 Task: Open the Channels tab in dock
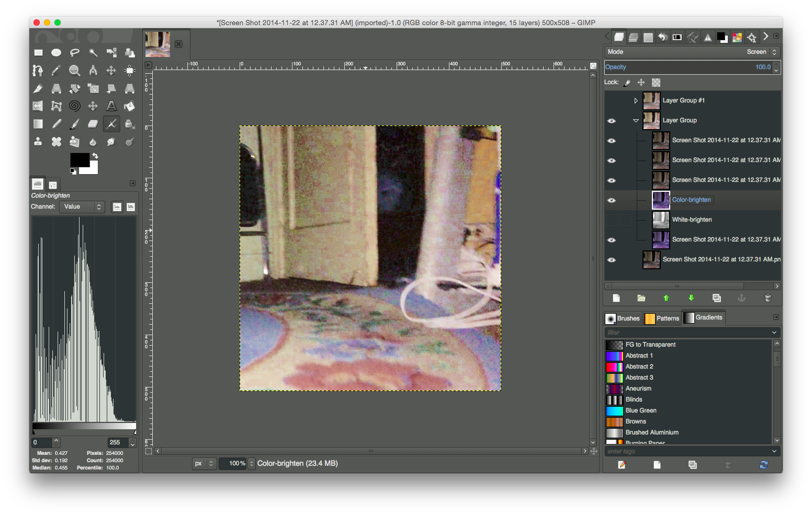coord(633,37)
